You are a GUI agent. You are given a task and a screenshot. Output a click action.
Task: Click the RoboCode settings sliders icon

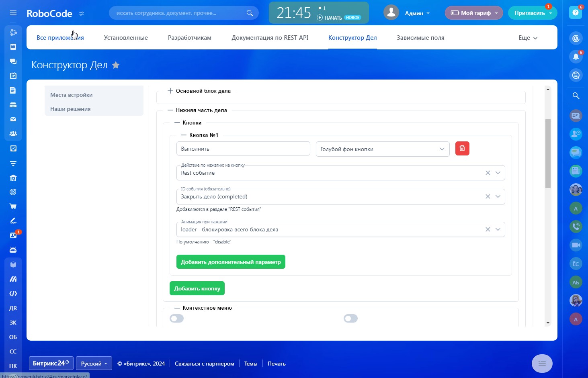82,13
